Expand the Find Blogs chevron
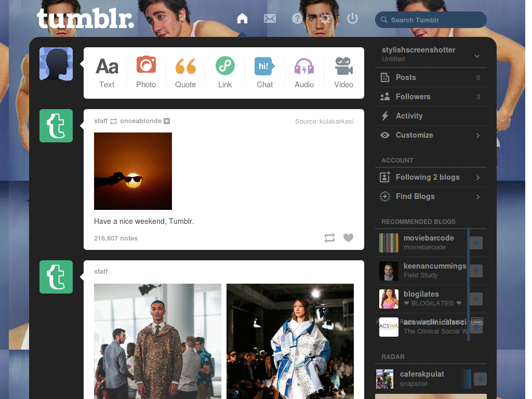Screen dimensions: 532x399 (x=478, y=197)
